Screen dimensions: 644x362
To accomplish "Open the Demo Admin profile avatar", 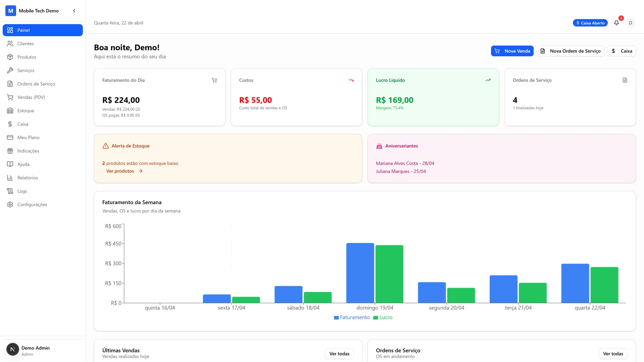I will tap(12, 350).
